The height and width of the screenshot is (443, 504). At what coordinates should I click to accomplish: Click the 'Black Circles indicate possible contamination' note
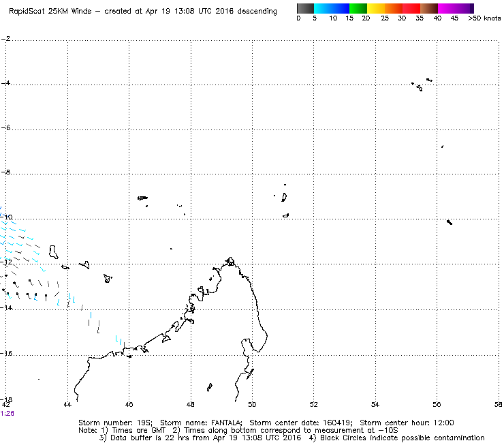point(402,438)
